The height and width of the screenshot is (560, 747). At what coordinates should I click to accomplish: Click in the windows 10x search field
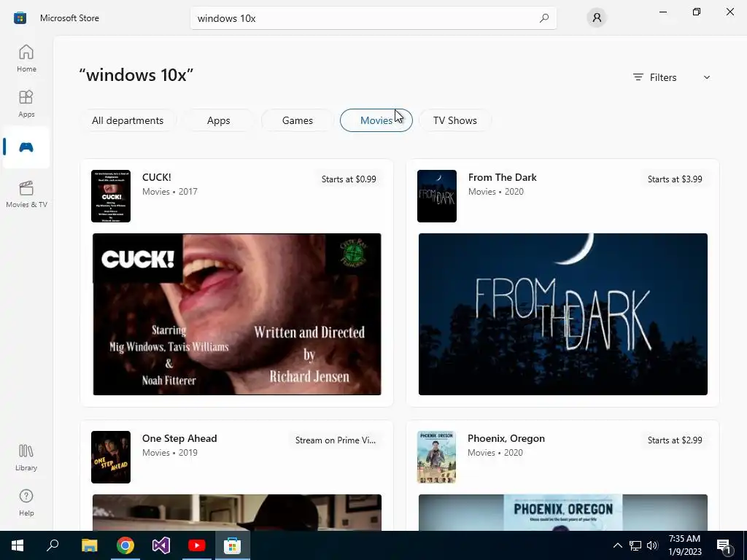[x=373, y=18]
